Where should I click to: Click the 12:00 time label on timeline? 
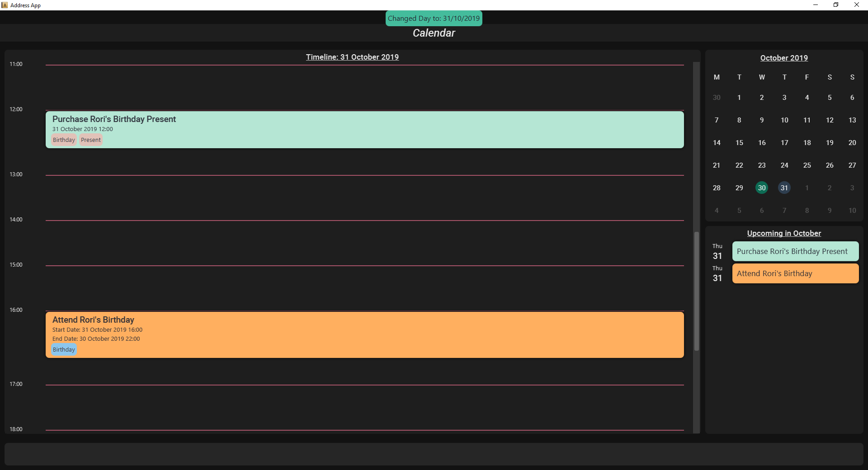click(x=16, y=109)
